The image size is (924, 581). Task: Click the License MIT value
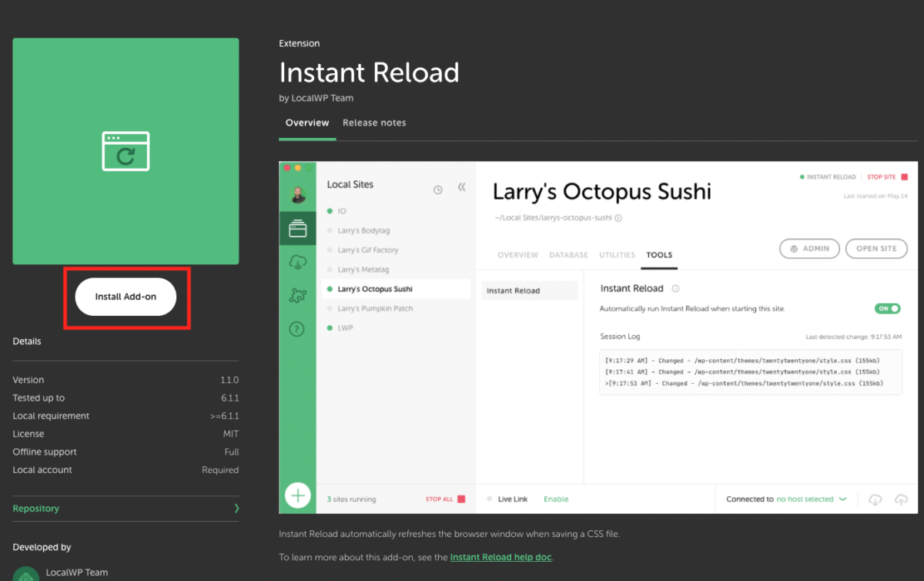coord(231,434)
